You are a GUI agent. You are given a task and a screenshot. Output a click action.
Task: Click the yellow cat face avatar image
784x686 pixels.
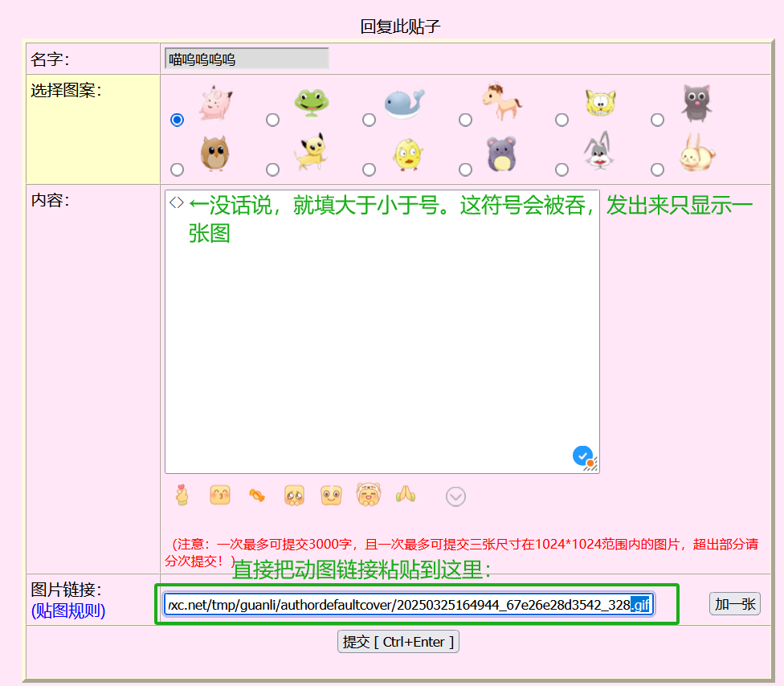(x=601, y=103)
